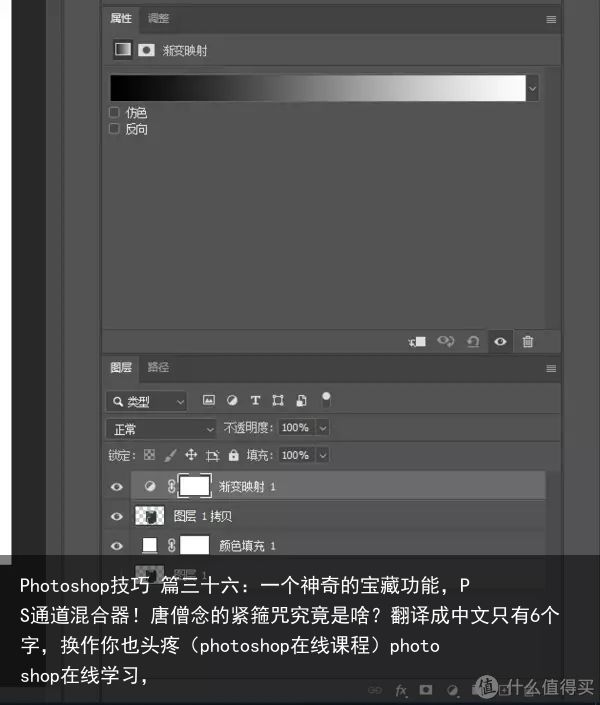Filter for adjustment layers icon
The height and width of the screenshot is (705, 600).
[232, 400]
